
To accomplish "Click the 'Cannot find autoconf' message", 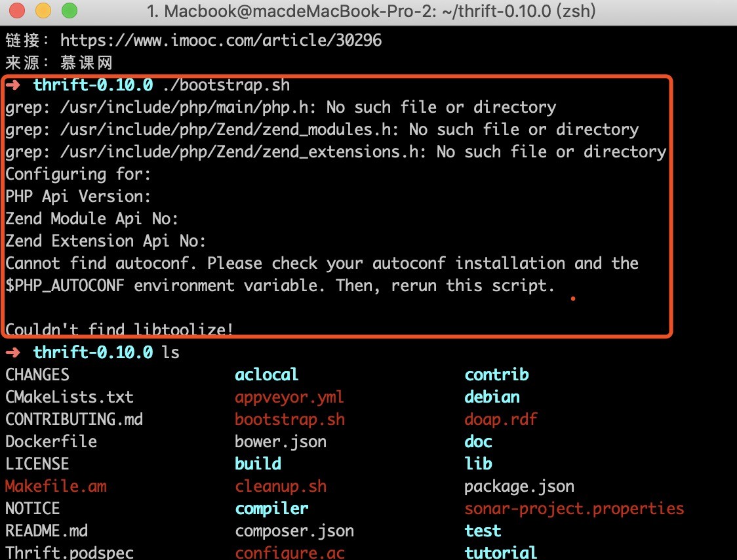I will [322, 264].
